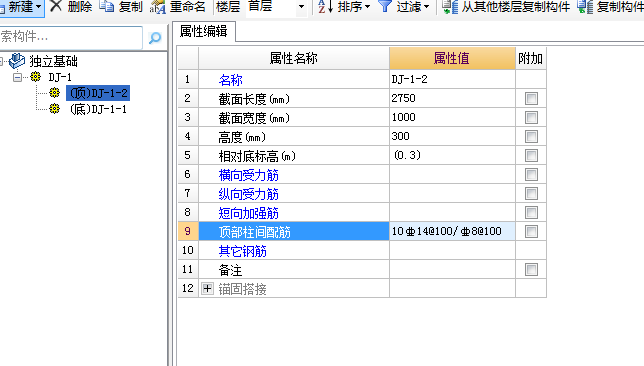644x366 pixels.
Task: Toggle 附加 checkbox for 横向受力筋 row
Action: [531, 175]
